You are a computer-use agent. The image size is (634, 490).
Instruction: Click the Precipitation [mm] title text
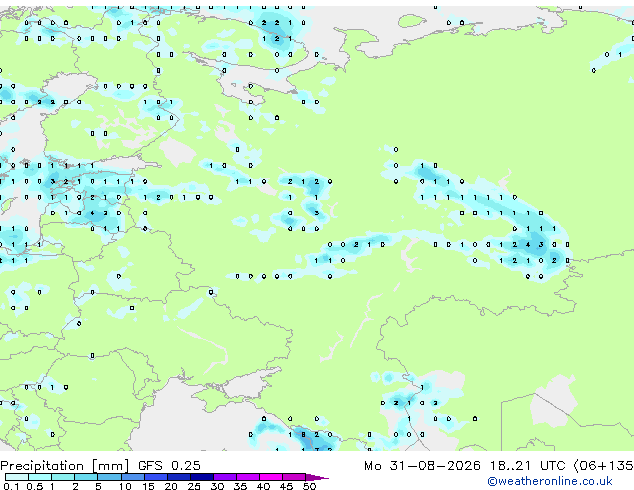(65, 466)
